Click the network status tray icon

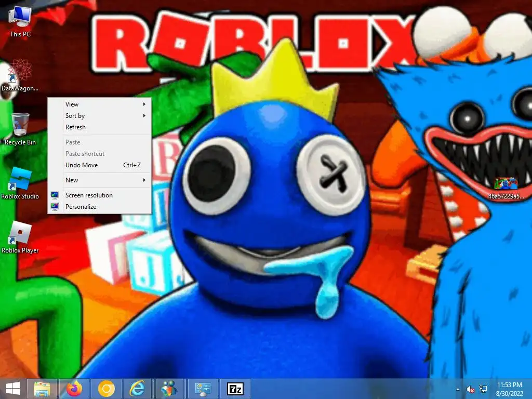(483, 389)
